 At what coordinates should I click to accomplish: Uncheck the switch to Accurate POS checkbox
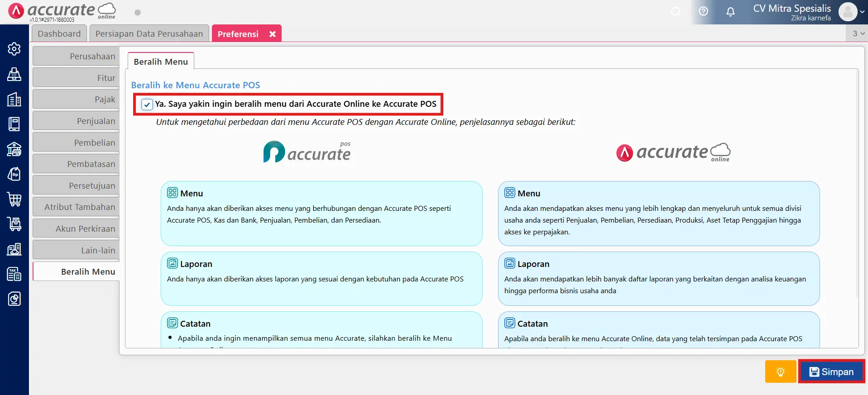[x=147, y=105]
